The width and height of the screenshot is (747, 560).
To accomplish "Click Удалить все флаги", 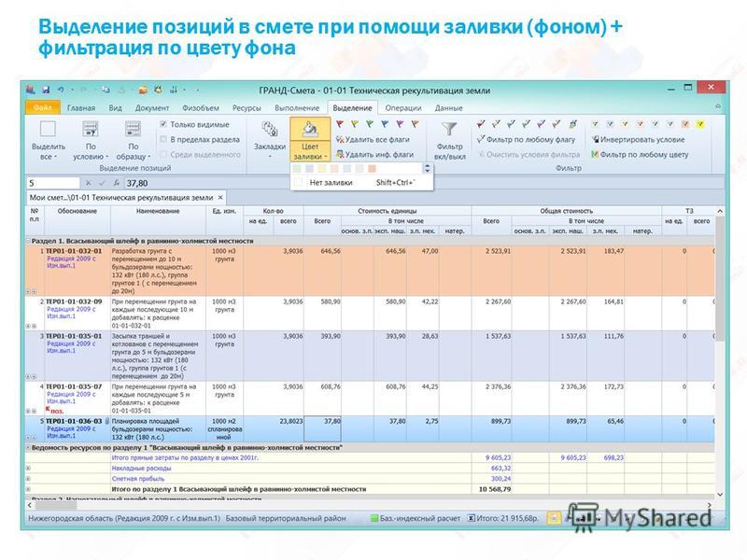I will [373, 139].
